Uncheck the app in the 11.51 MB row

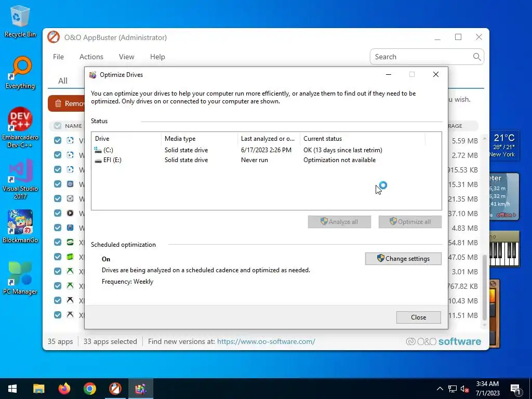pos(58,315)
